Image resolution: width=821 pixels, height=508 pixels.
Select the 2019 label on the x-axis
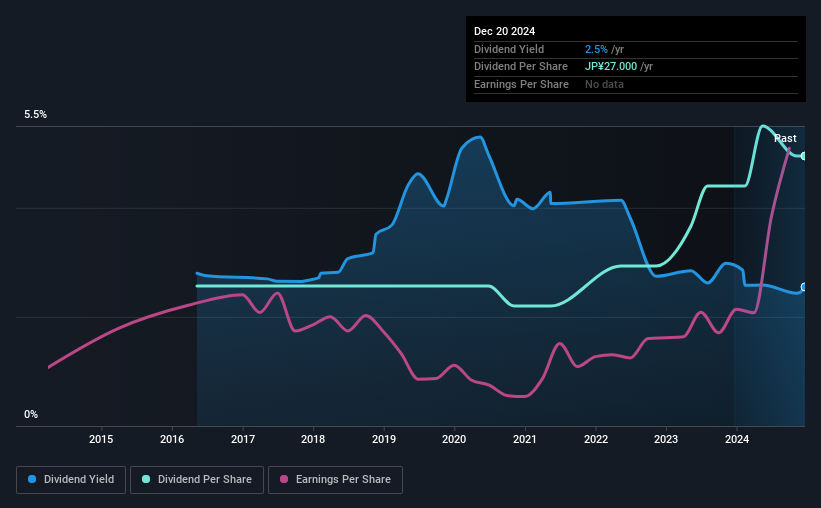[x=384, y=439]
